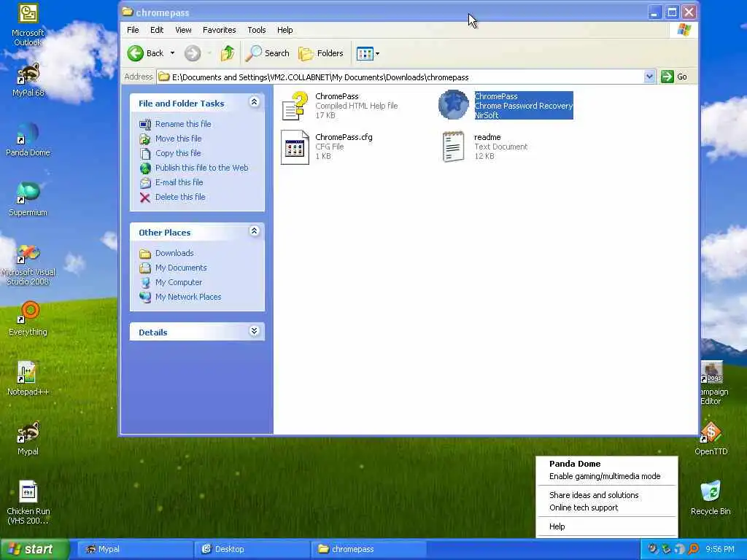Open the View menu
The height and width of the screenshot is (560, 747).
point(183,30)
